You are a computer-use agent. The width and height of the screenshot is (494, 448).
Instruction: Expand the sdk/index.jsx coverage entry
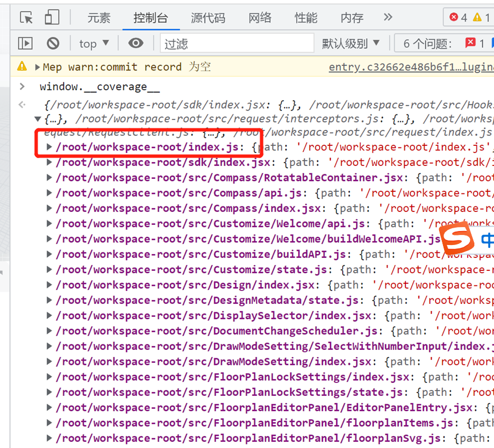pyautogui.click(x=49, y=163)
